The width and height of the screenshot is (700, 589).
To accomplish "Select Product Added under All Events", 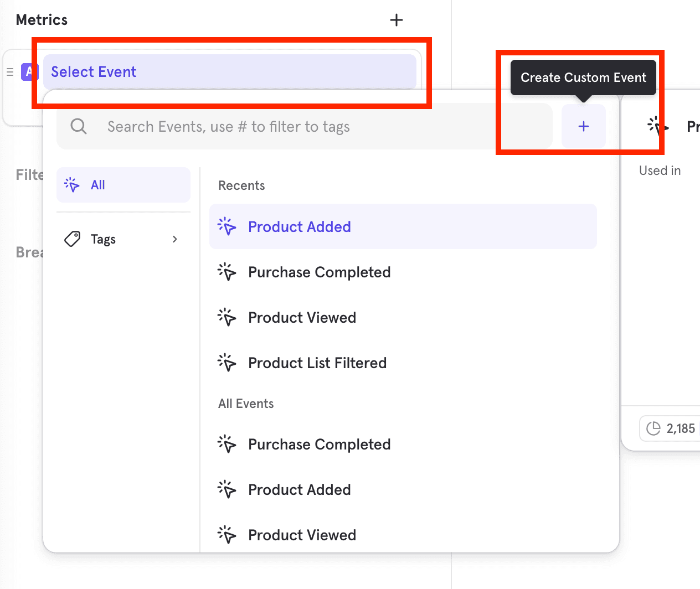I will pyautogui.click(x=299, y=490).
